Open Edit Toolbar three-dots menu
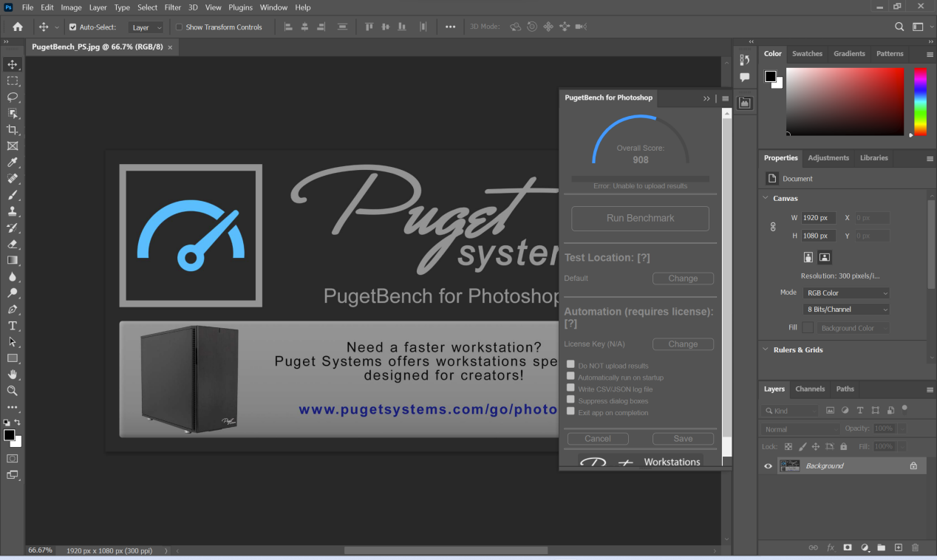Screen dimensions: 937x560 [13, 407]
